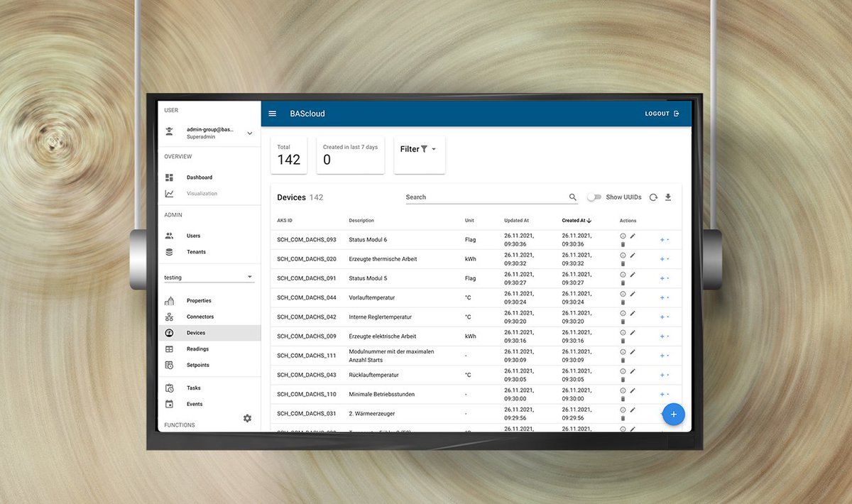
Task: Sort by Description column header
Action: [361, 221]
